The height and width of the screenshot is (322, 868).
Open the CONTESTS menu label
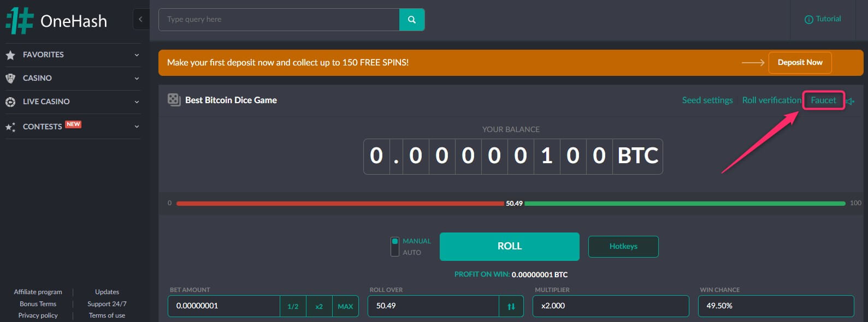point(42,127)
